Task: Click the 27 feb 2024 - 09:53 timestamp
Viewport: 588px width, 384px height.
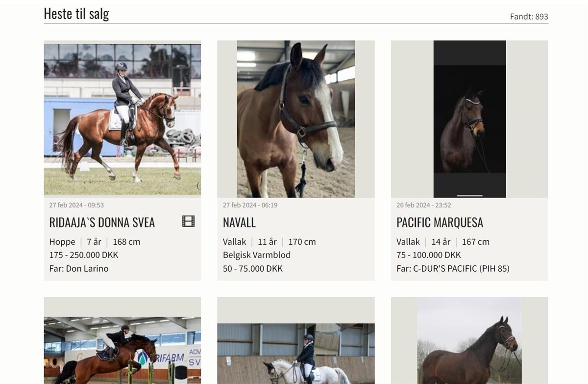Action: click(76, 205)
